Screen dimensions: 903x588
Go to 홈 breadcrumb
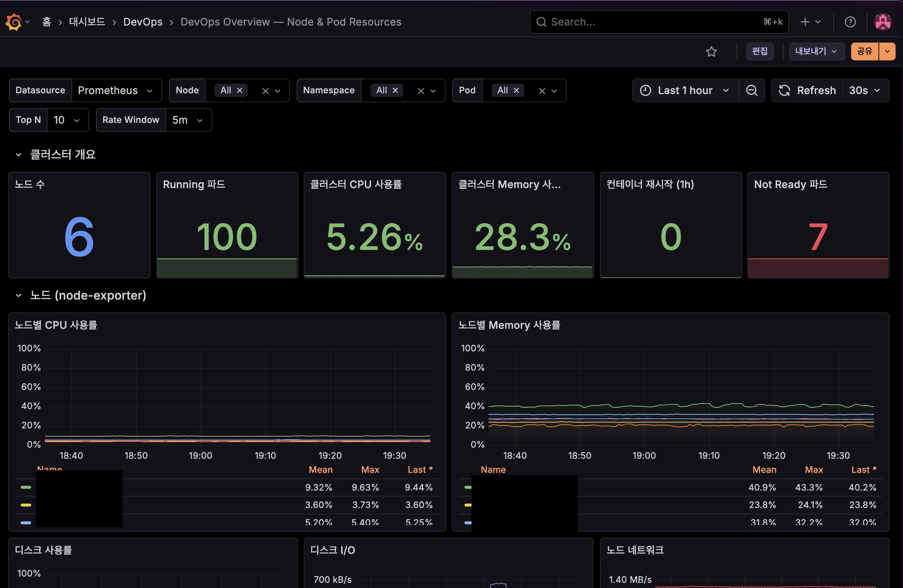point(46,21)
